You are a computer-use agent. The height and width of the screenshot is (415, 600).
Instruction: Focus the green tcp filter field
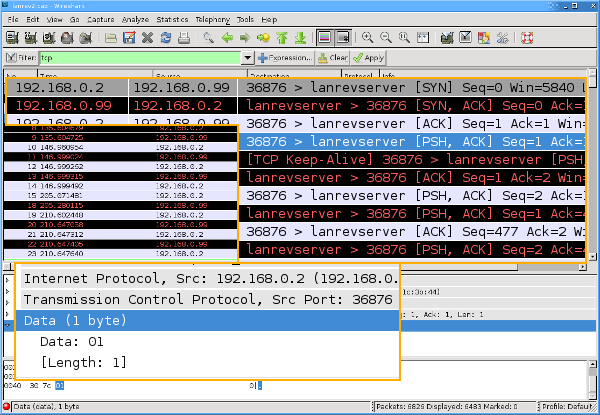click(x=140, y=58)
